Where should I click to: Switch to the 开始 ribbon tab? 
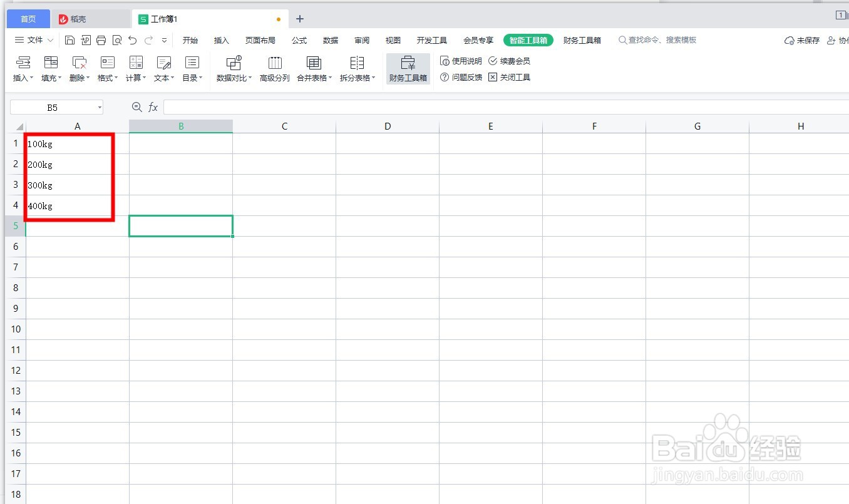pyautogui.click(x=190, y=40)
